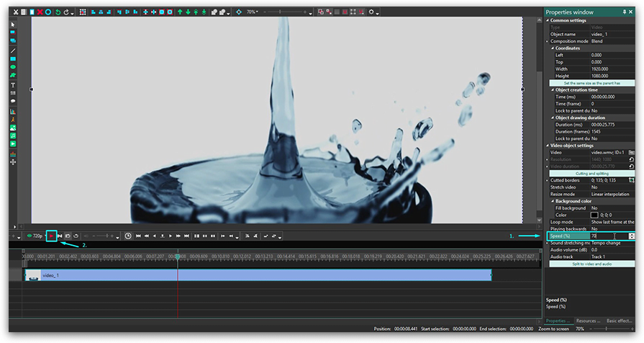Click Cutting and splitting button
Screen dimensions: 644x343
(592, 173)
